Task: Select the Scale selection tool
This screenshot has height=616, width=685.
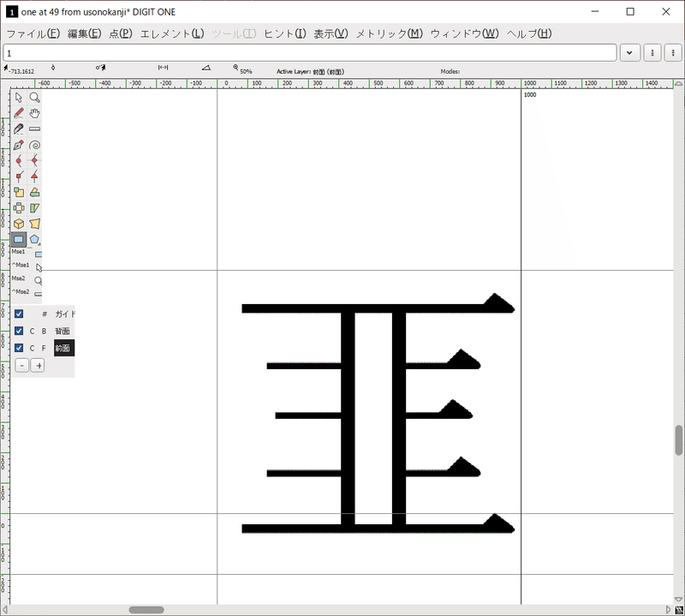Action: coord(18,192)
